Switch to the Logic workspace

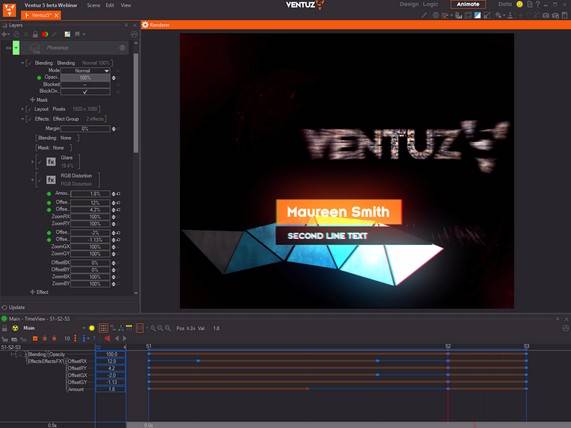coord(430,4)
